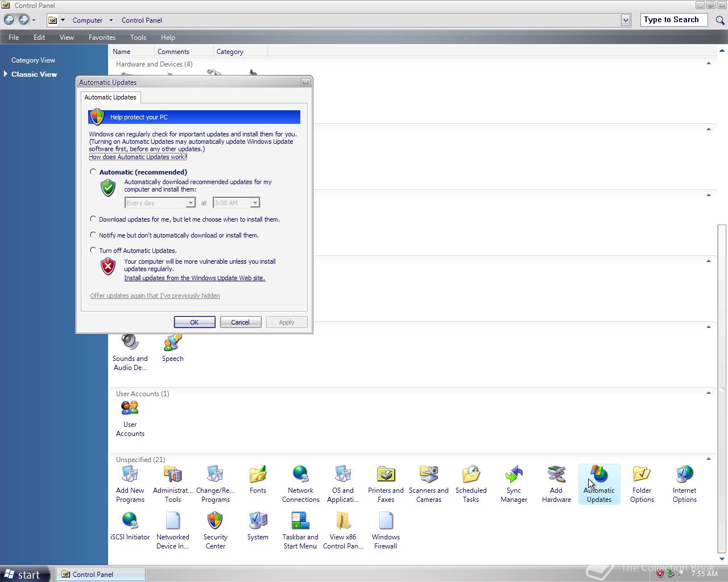Image resolution: width=728 pixels, height=582 pixels.
Task: Select Automatic (recommended) radio option
Action: (x=93, y=172)
